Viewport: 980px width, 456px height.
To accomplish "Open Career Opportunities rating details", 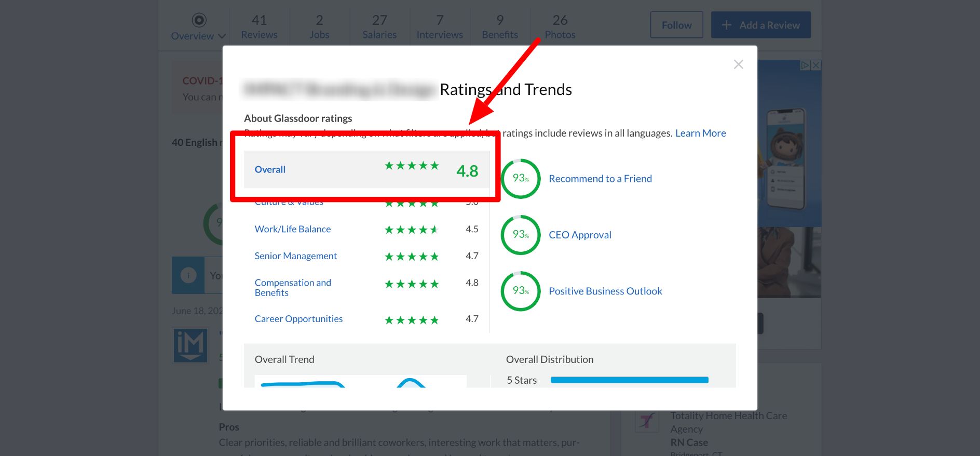I will click(298, 319).
